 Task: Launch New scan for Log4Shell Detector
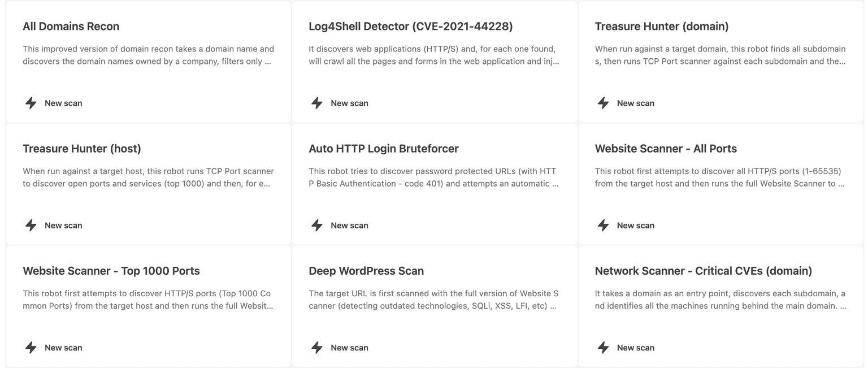[349, 103]
